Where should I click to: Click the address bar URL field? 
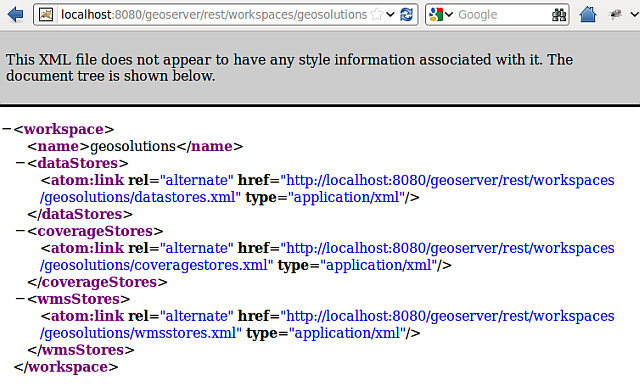click(x=214, y=15)
